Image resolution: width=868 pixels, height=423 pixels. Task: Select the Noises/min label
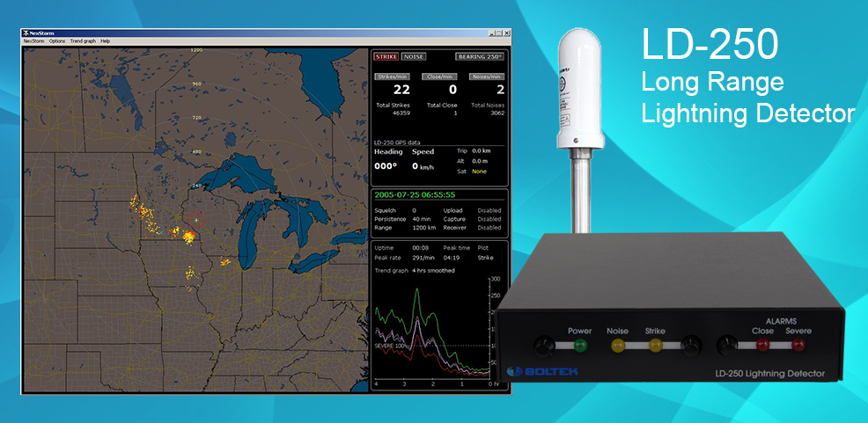pos(487,77)
